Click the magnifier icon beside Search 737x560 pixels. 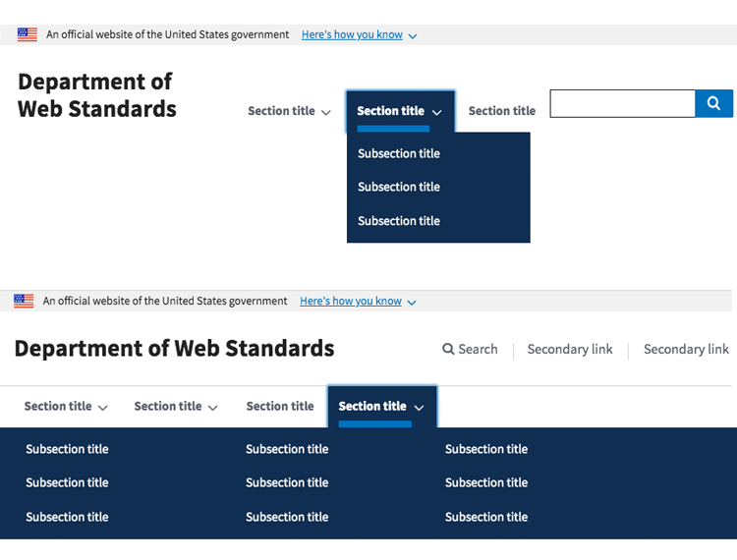(x=448, y=349)
